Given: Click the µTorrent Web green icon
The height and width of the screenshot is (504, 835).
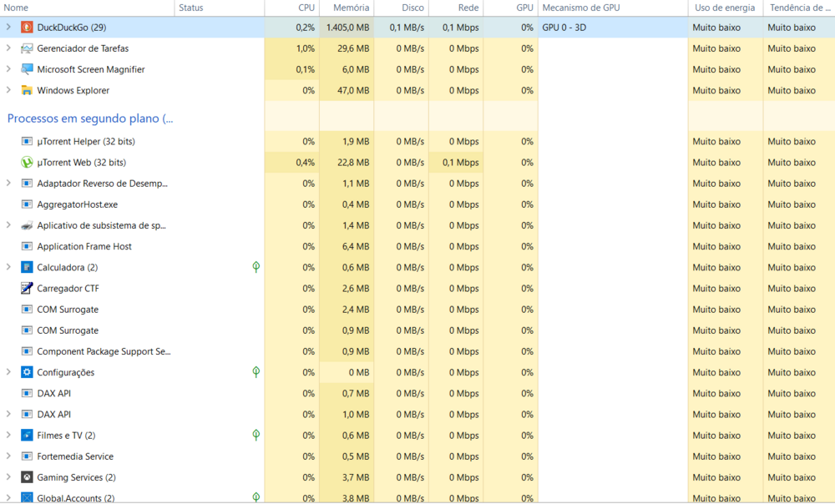Looking at the screenshot, I should (27, 163).
